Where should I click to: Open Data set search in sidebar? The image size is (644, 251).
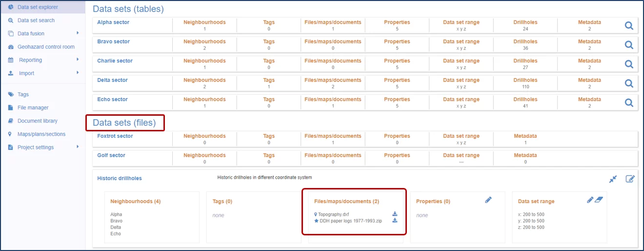click(36, 21)
